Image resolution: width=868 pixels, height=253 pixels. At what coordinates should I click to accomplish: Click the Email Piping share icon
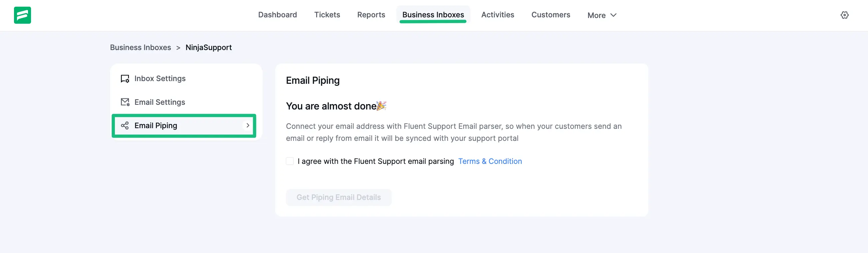pyautogui.click(x=125, y=125)
